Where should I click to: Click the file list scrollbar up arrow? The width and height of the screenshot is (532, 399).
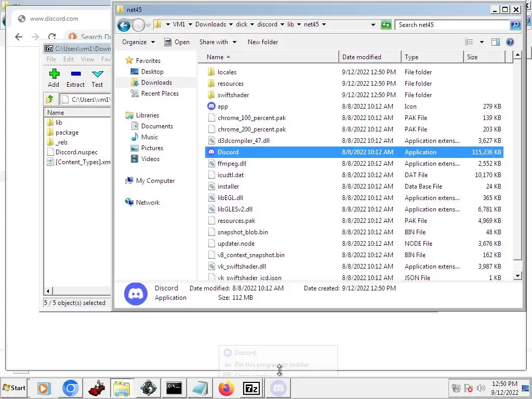coord(517,55)
